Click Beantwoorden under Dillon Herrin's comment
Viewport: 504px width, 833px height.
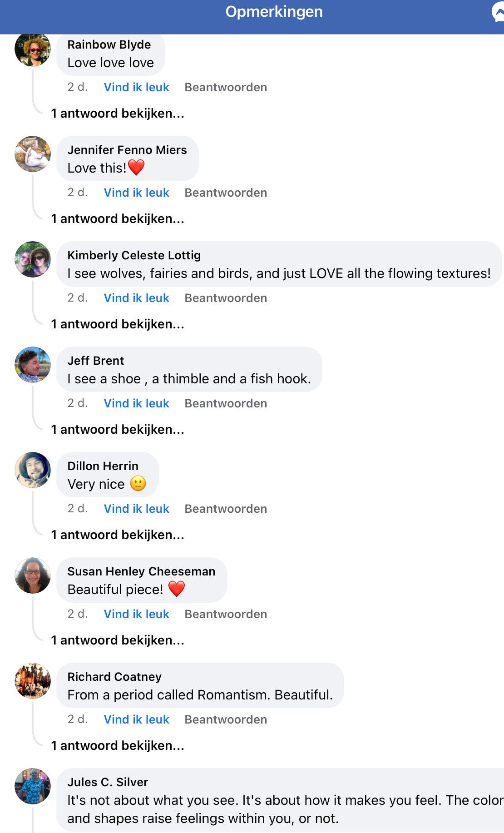click(226, 509)
